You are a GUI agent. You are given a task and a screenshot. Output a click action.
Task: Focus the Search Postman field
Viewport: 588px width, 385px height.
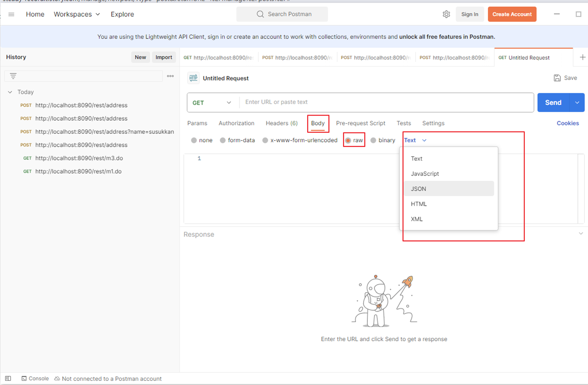click(282, 14)
